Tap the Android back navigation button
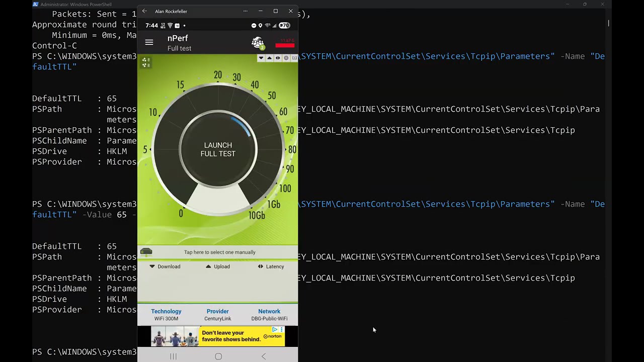This screenshot has width=644, height=362. pyautogui.click(x=264, y=356)
